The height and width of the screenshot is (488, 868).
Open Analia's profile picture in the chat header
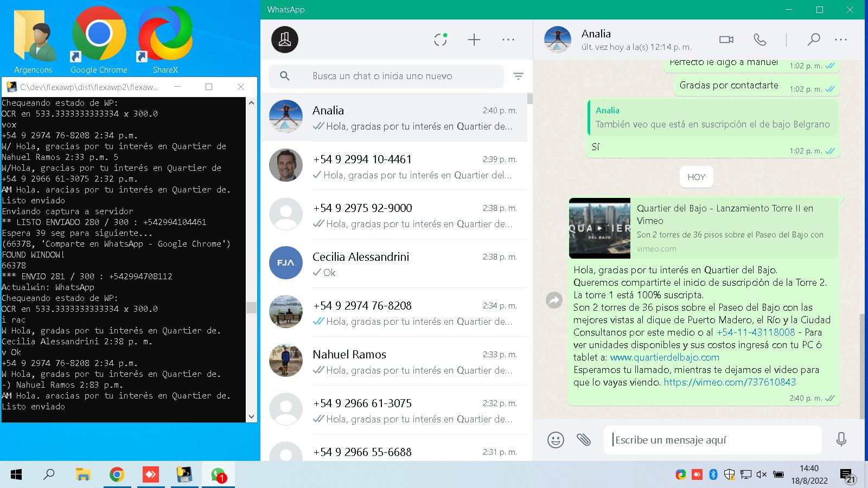click(558, 40)
